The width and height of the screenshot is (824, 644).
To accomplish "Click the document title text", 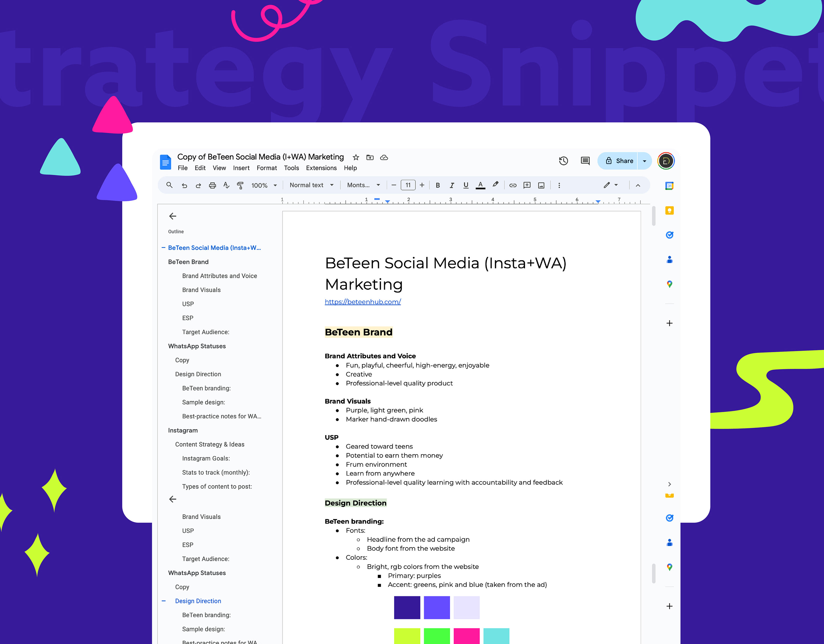I will point(260,157).
